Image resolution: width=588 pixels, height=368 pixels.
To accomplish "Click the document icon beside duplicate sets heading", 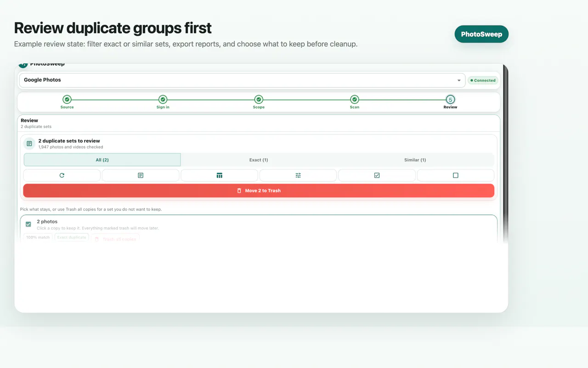I will click(x=29, y=144).
